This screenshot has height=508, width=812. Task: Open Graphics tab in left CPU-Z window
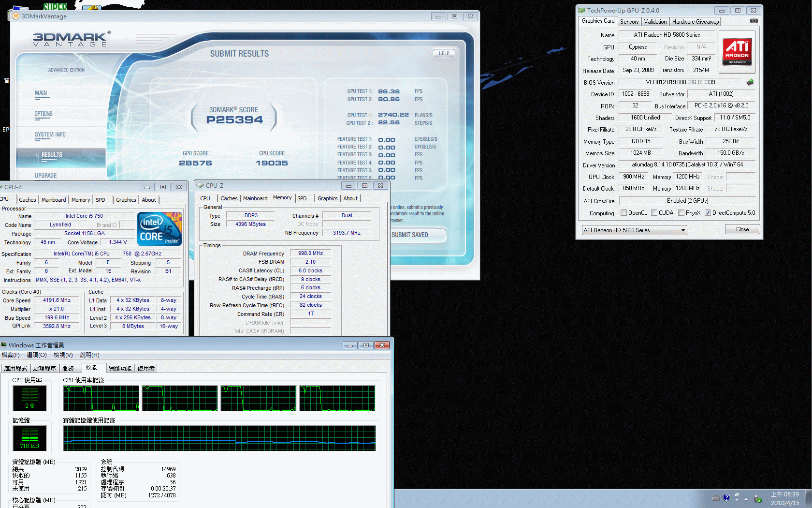click(126, 200)
